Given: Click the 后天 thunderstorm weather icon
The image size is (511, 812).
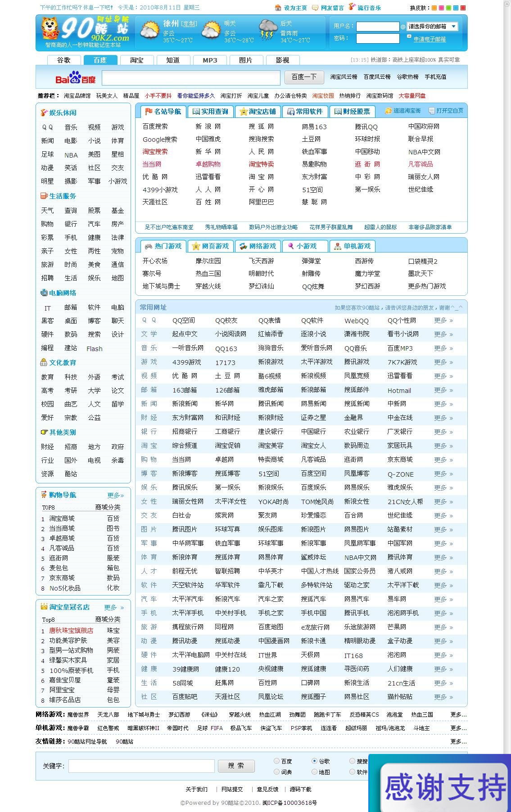Looking at the screenshot, I should (x=268, y=30).
